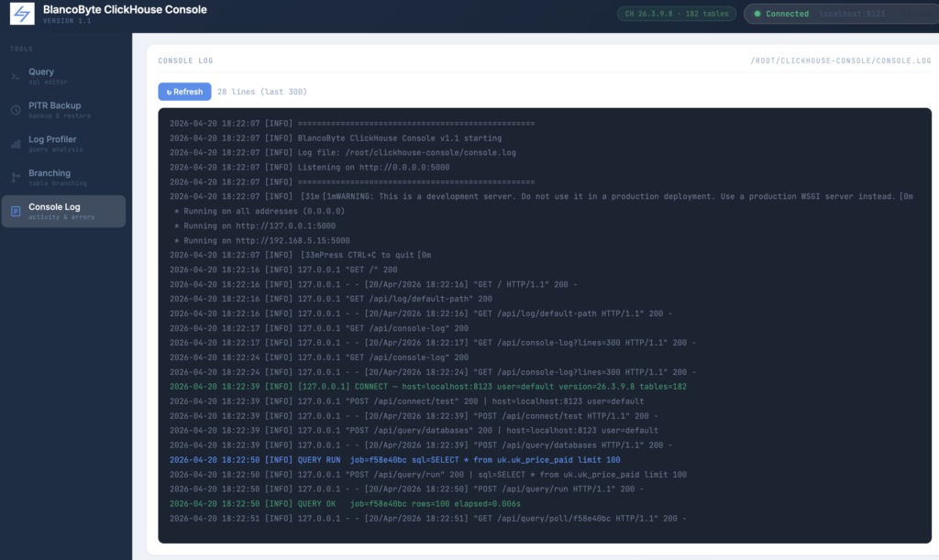Click 'Running on http://192.168.5.15:5000' line
Viewport: 939px width, 560px height.
(261, 240)
